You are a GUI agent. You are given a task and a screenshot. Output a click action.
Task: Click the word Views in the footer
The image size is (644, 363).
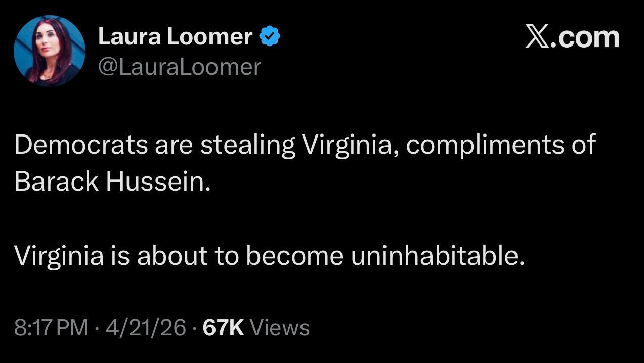(x=280, y=328)
